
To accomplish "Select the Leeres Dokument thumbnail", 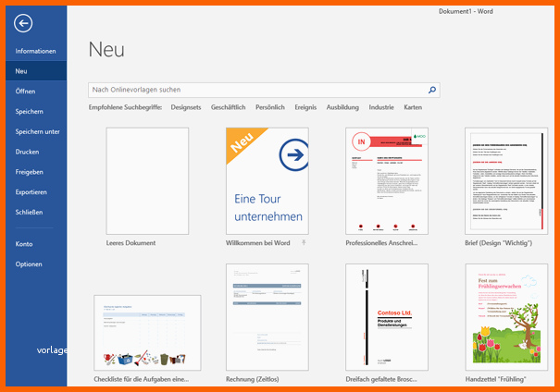I will [x=147, y=181].
